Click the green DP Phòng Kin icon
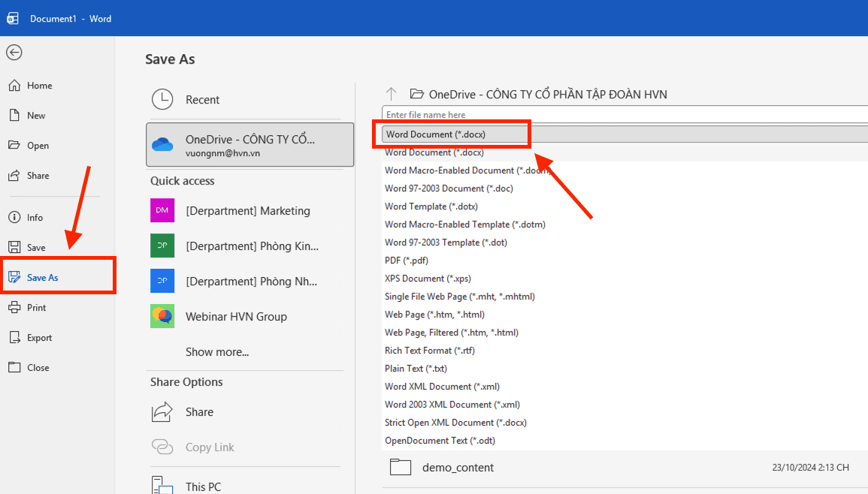Image resolution: width=868 pixels, height=494 pixels. click(162, 245)
